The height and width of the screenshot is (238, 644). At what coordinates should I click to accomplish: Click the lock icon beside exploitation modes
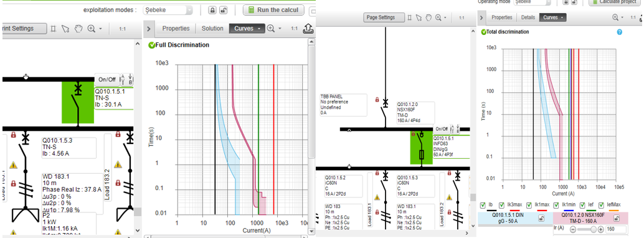point(213,10)
